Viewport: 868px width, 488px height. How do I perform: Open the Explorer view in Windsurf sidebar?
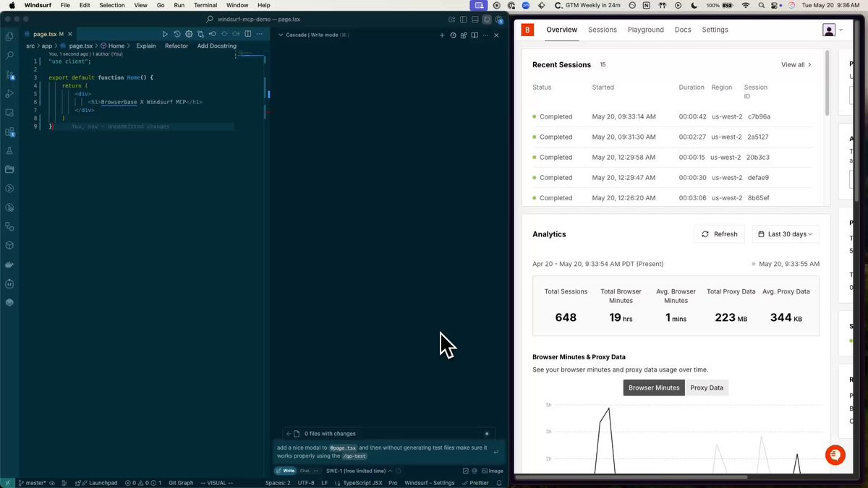tap(9, 36)
